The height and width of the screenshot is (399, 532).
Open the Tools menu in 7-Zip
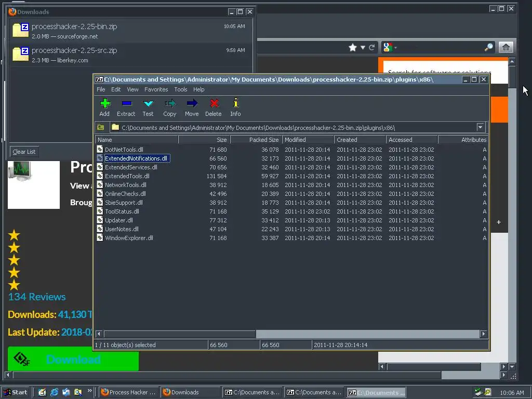coord(180,89)
